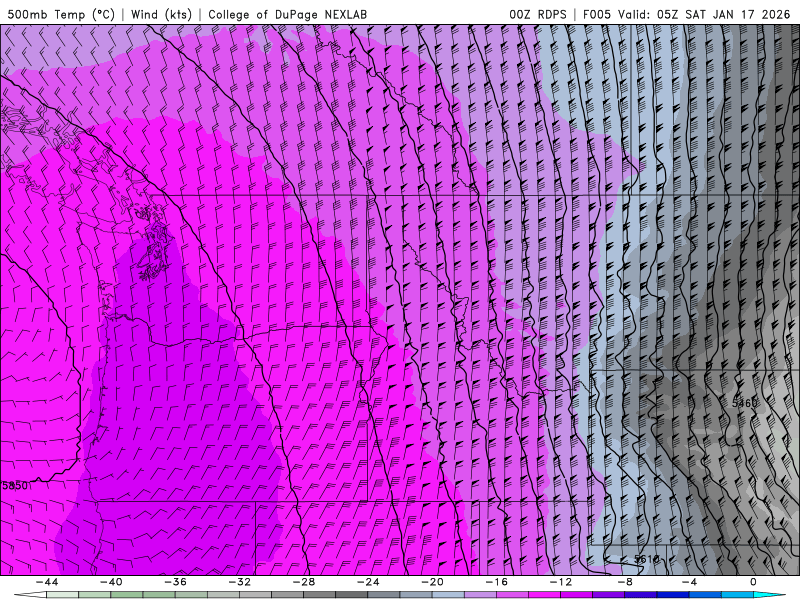The width and height of the screenshot is (800, 600).
Task: Click the "F005" forecast hour text
Action: click(x=596, y=15)
